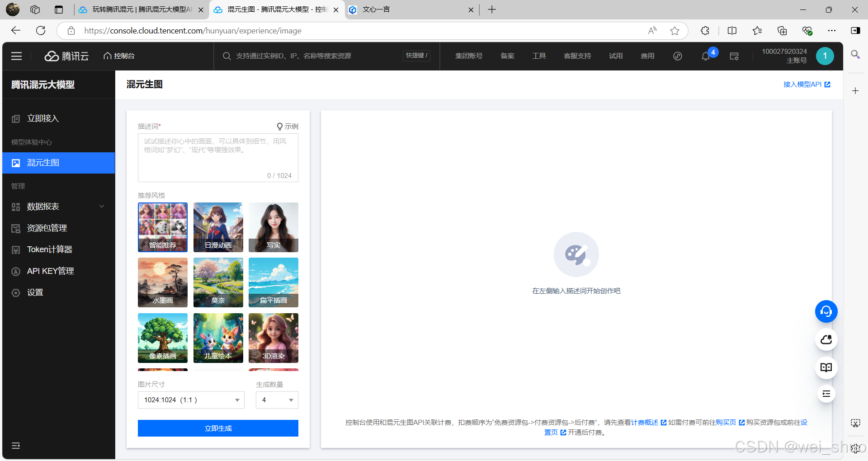868x461 pixels.
Task: Open 备案 menu
Action: (x=507, y=56)
